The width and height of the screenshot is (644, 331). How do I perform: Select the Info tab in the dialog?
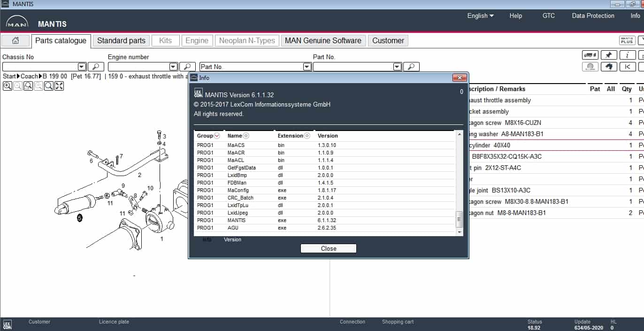[207, 239]
